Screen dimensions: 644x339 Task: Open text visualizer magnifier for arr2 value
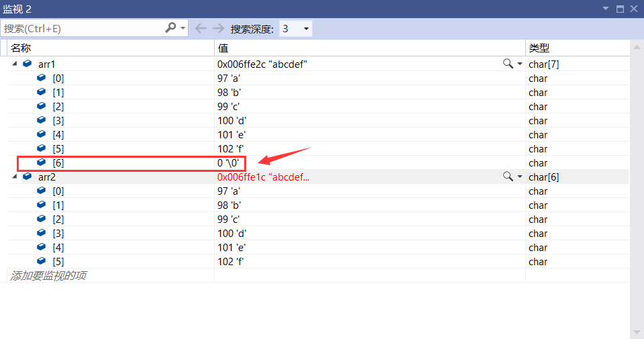(x=508, y=177)
